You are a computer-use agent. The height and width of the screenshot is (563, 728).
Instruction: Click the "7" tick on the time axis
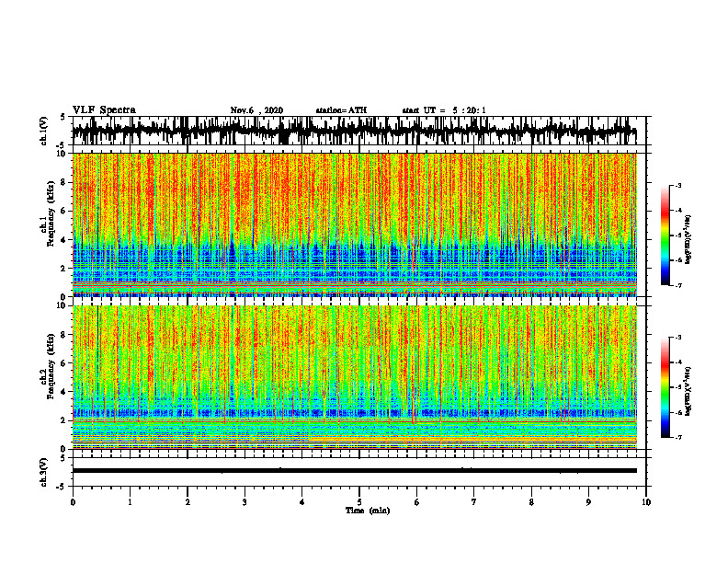[474, 502]
